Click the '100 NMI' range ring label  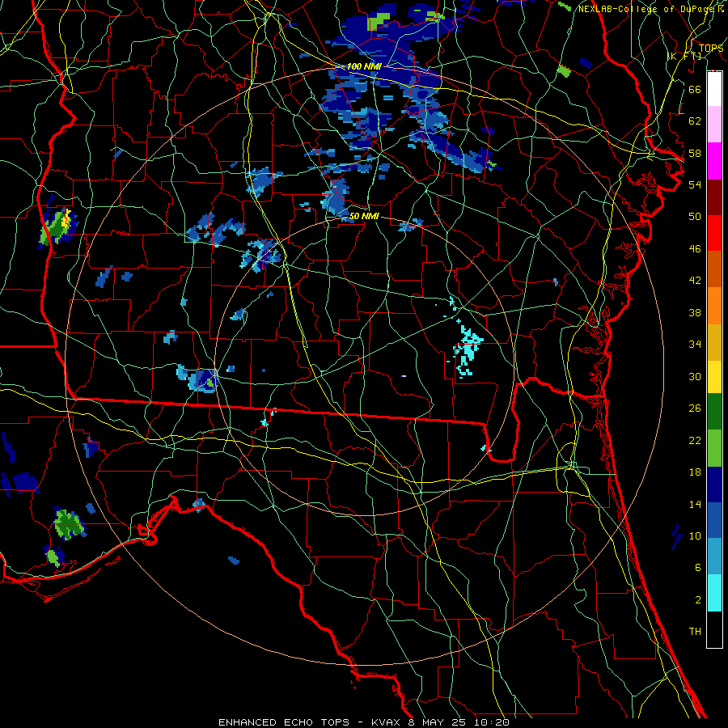click(x=364, y=66)
